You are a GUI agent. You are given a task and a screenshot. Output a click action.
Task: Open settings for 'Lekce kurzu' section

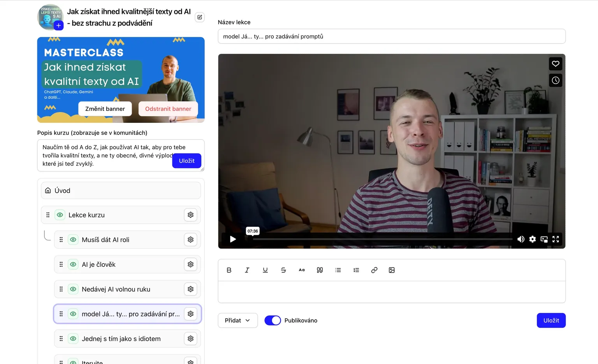(190, 215)
